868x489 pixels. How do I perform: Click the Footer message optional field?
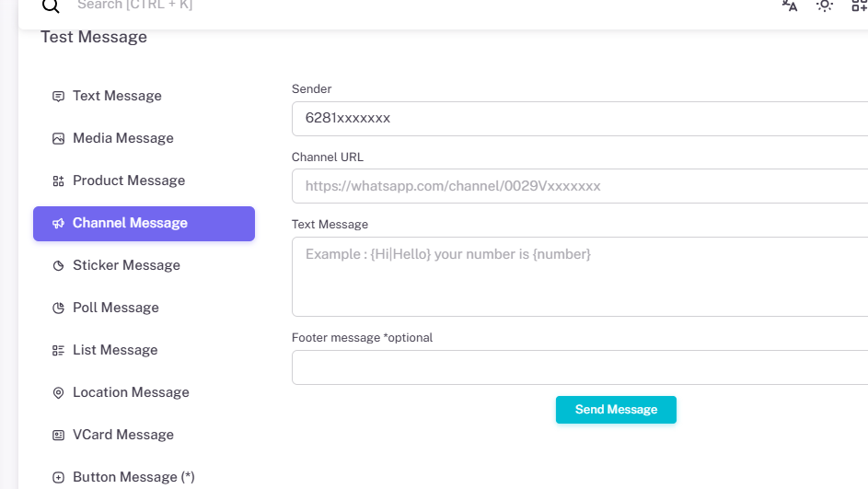point(580,367)
